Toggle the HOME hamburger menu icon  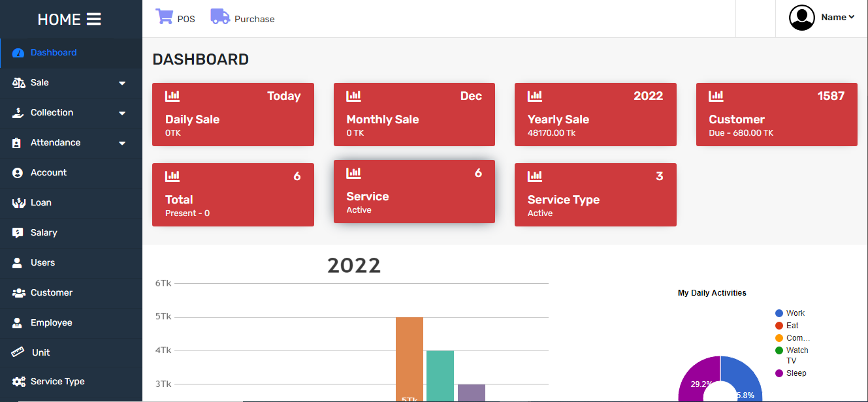point(94,19)
